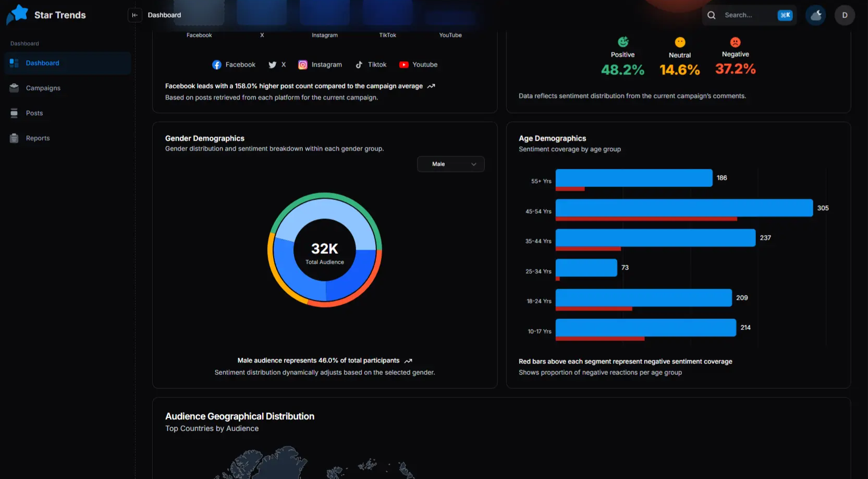The image size is (868, 479).
Task: Go to Posts in the sidebar
Action: click(34, 113)
